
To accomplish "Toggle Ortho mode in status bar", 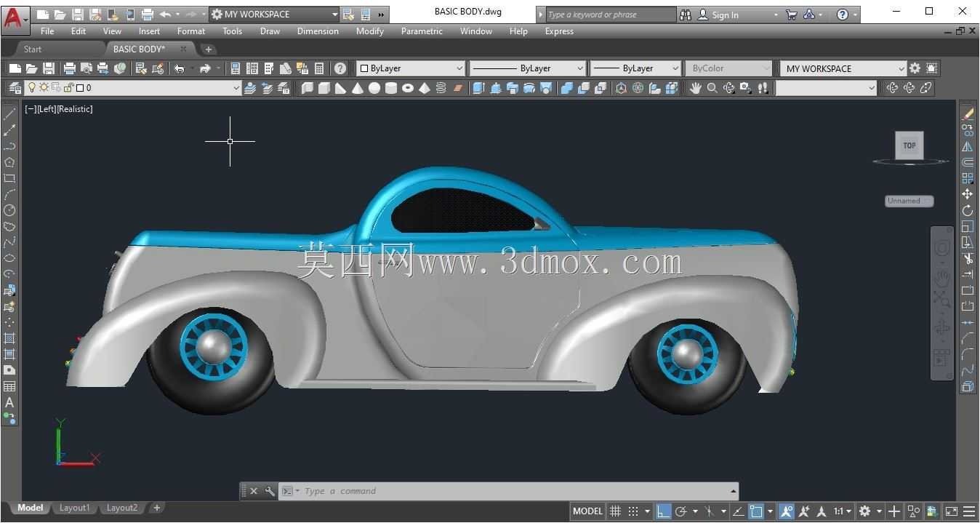I will 663,511.
